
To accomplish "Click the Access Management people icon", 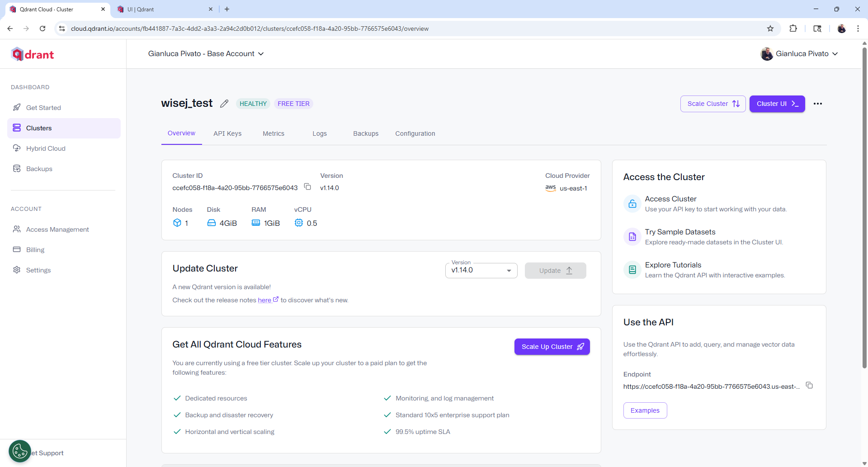I will click(x=17, y=229).
